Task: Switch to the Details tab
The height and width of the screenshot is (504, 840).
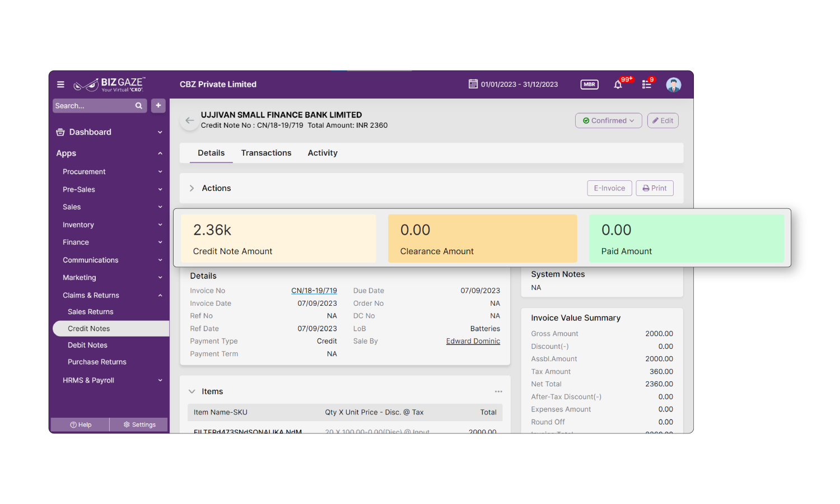Action: click(x=211, y=153)
